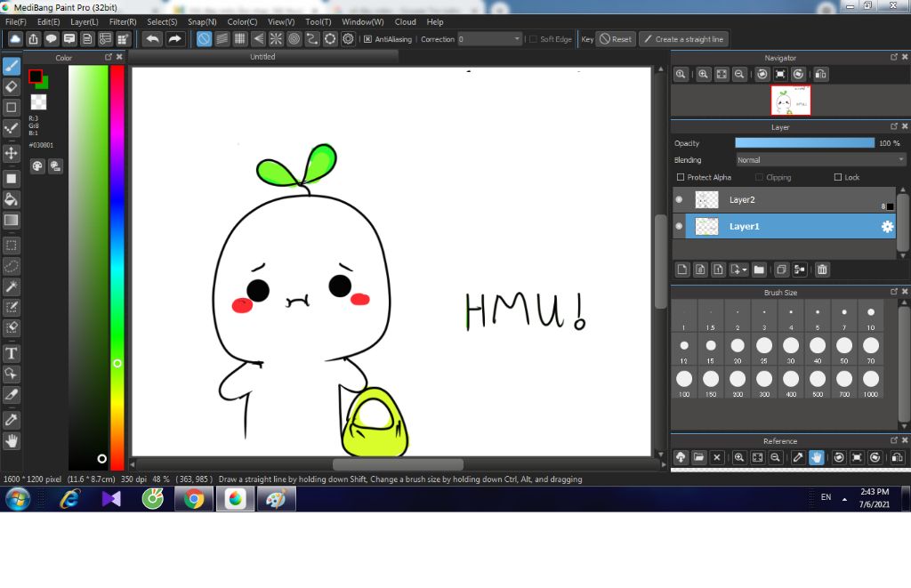Flip the Reference panel view

coord(897,458)
